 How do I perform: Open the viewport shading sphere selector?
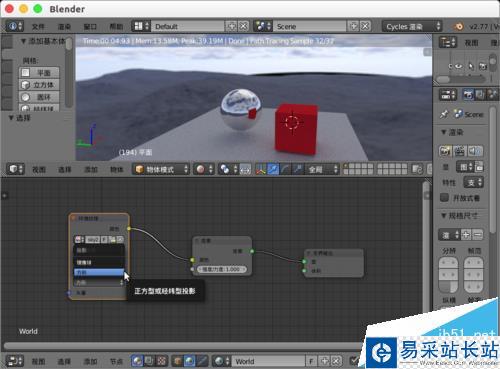(x=204, y=169)
